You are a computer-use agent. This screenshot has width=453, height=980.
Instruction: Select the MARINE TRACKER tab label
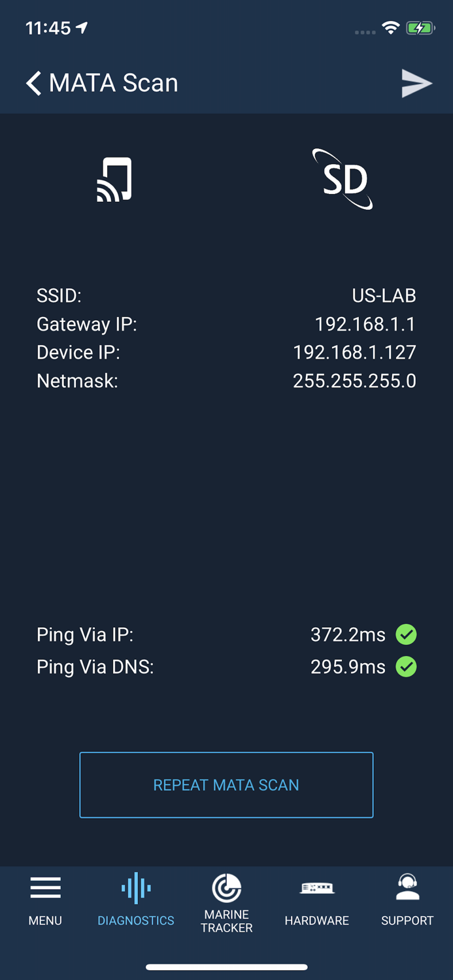(x=226, y=921)
